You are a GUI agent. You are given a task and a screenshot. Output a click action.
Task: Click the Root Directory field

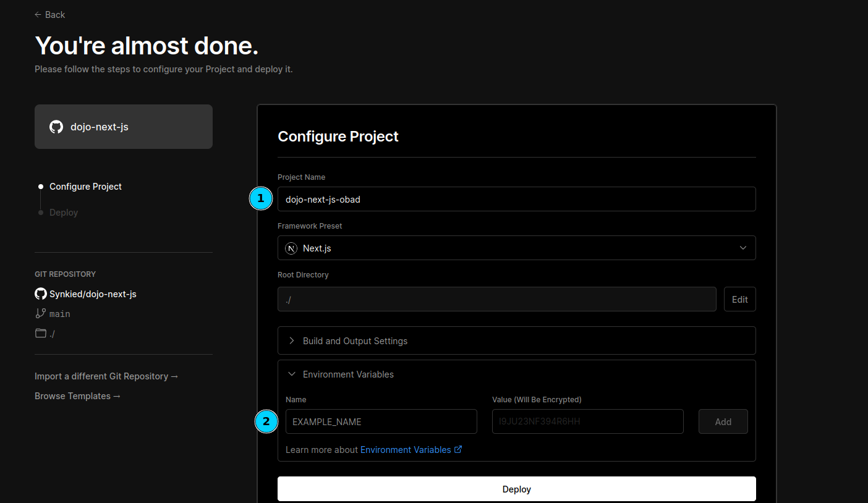click(x=496, y=299)
